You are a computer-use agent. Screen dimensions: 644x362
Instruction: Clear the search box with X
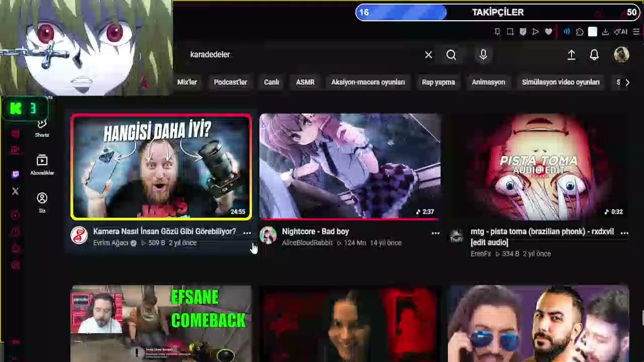pyautogui.click(x=428, y=55)
